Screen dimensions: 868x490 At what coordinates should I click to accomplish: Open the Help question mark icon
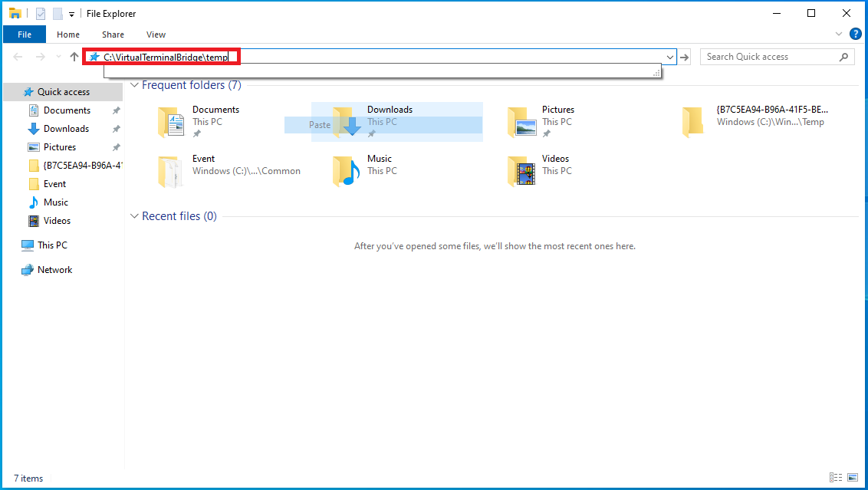pos(855,34)
